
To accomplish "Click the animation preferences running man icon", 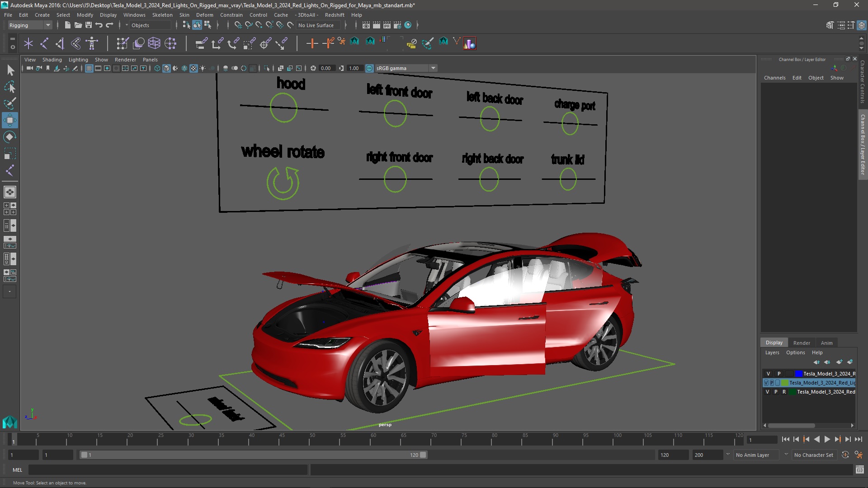I will point(859,455).
